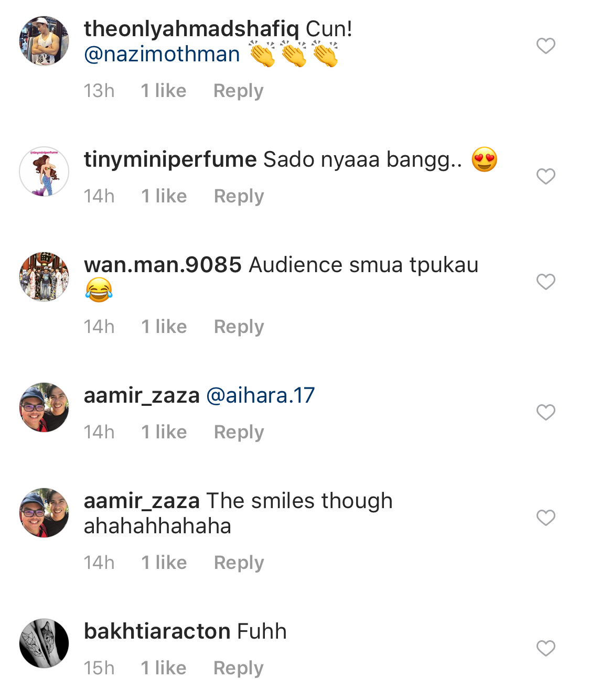590x700 pixels.
Task: Open the @aihara.17 mention link
Action: (x=261, y=395)
